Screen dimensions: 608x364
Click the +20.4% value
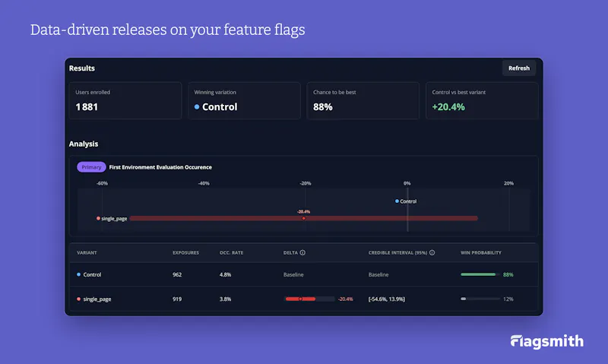(448, 107)
